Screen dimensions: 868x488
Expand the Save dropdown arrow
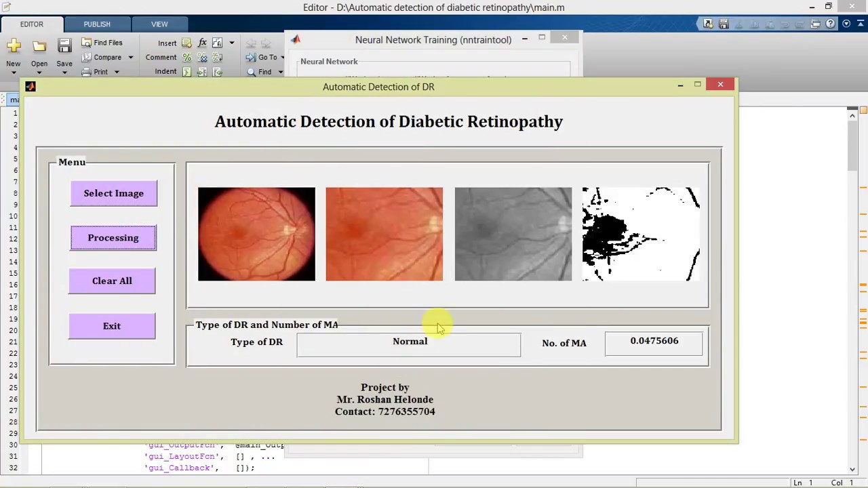64,72
